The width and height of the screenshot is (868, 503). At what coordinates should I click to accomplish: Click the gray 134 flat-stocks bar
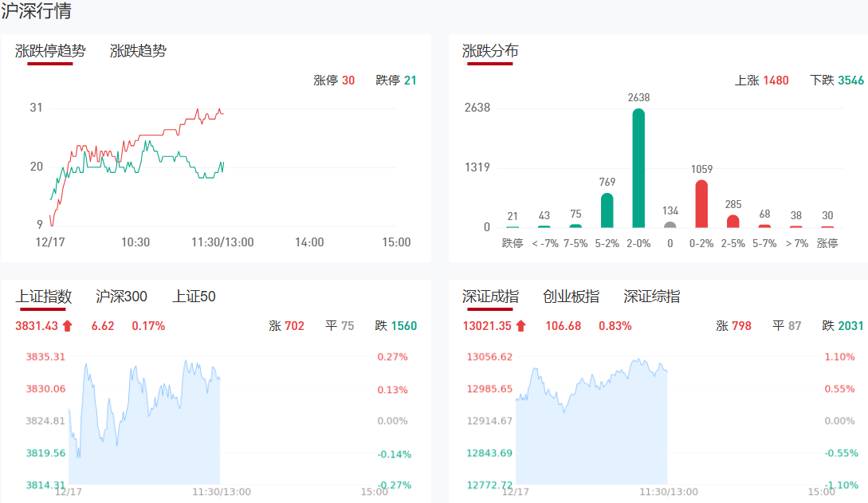pyautogui.click(x=670, y=224)
